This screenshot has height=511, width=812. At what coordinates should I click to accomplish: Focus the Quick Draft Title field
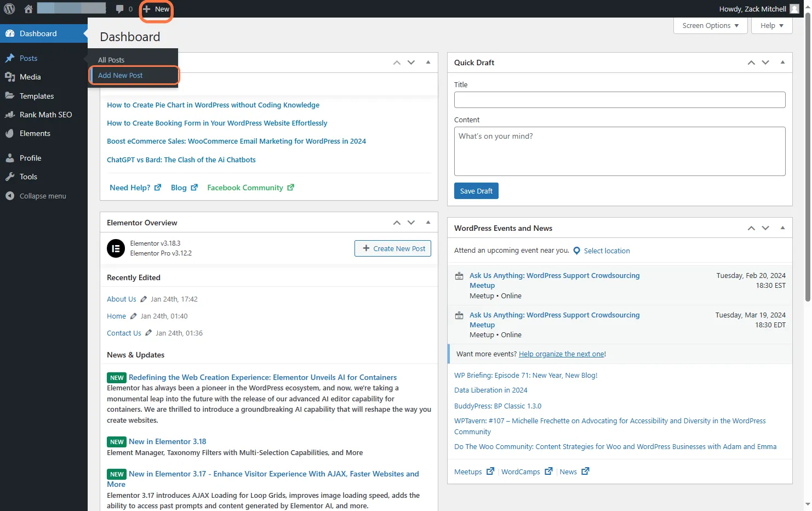point(620,100)
